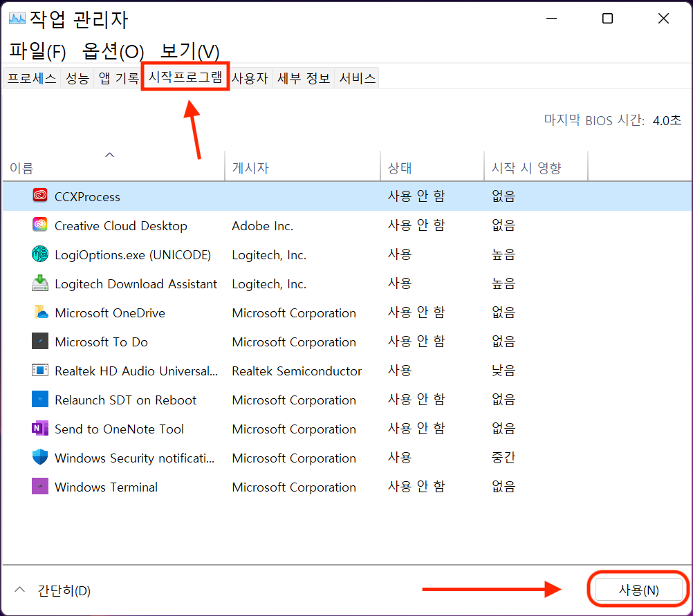Sort by the 이름 column header

[x=113, y=166]
